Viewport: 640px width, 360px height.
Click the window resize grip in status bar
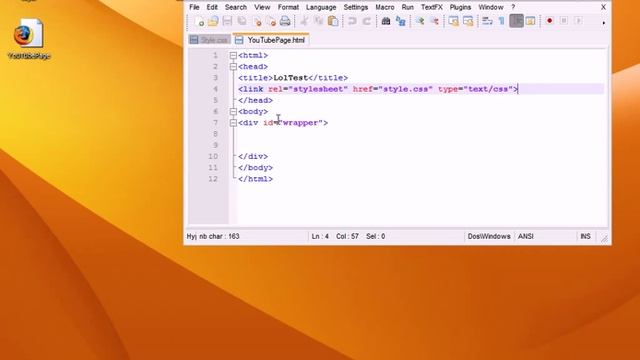[604, 239]
